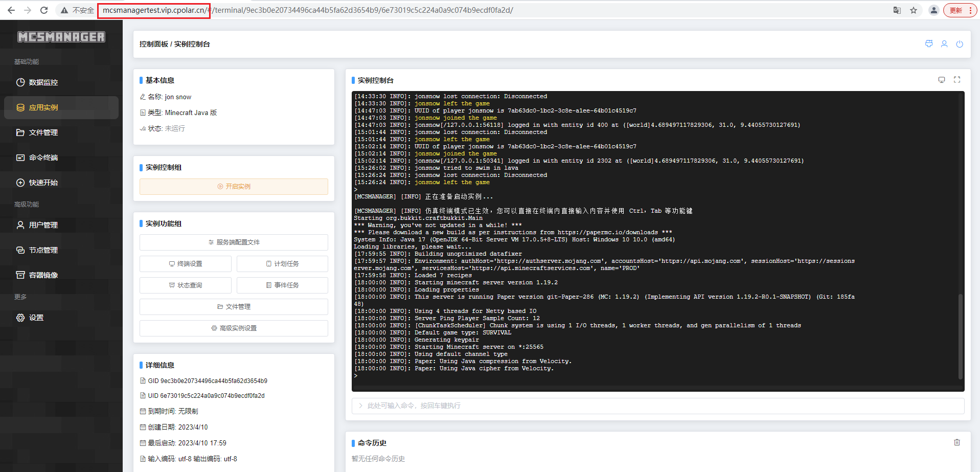Click the 输入编码: utf-8 text

169,459
